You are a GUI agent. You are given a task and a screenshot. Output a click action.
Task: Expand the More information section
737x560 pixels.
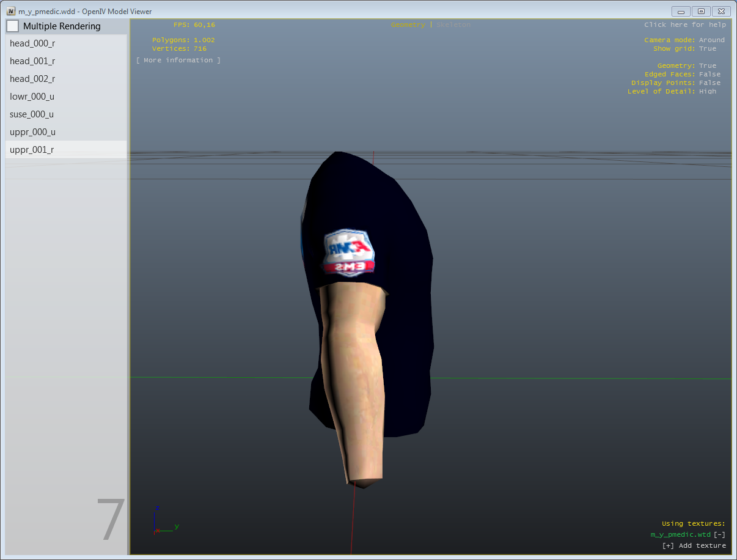178,61
